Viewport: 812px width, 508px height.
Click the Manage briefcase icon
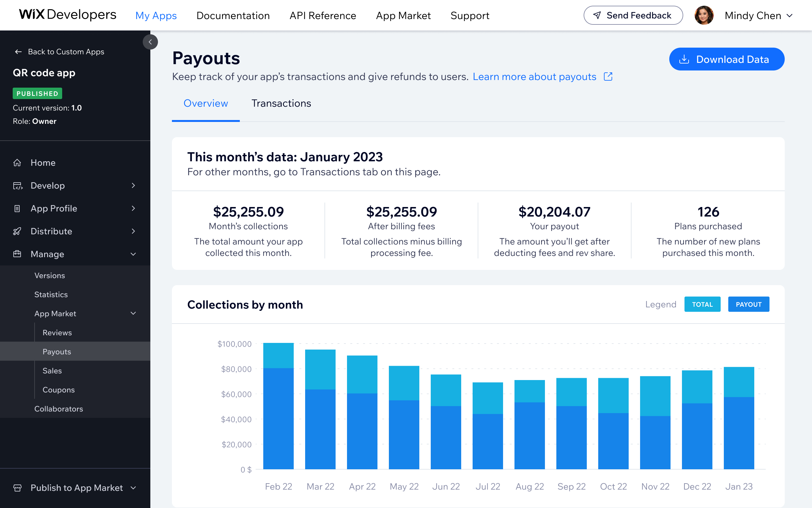tap(17, 254)
